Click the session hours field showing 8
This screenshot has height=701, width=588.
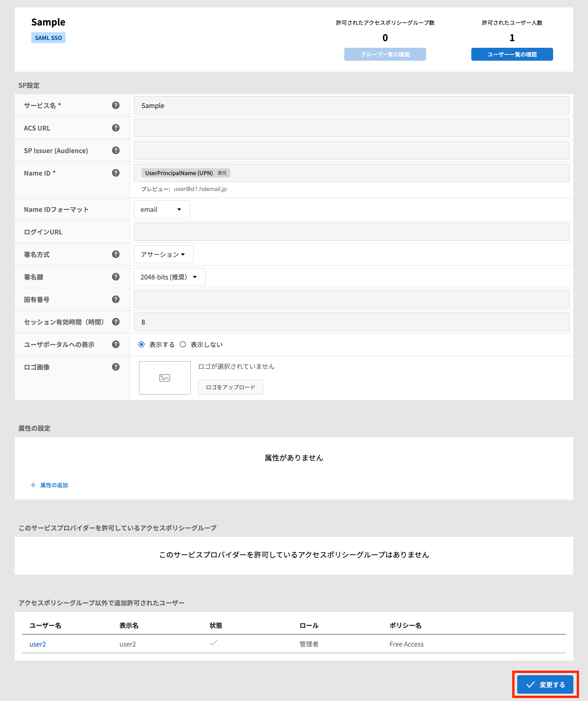(x=351, y=322)
